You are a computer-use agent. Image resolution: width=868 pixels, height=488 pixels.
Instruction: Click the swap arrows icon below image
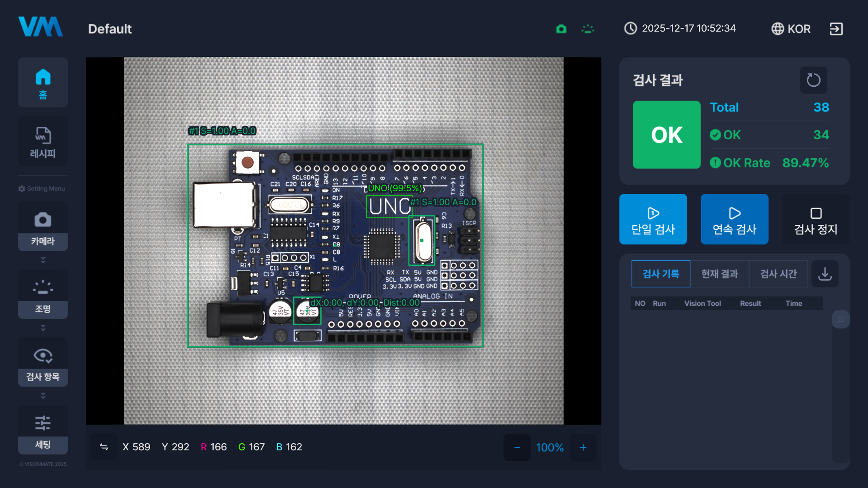point(104,447)
